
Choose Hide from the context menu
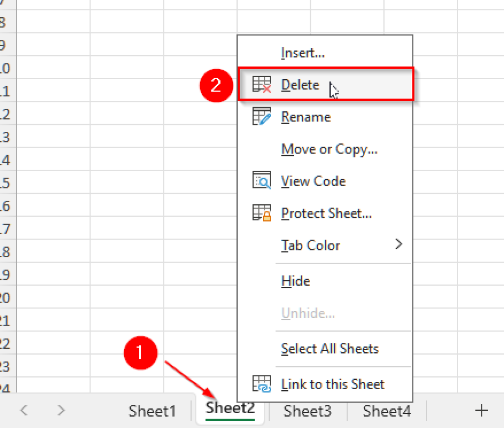click(x=295, y=280)
